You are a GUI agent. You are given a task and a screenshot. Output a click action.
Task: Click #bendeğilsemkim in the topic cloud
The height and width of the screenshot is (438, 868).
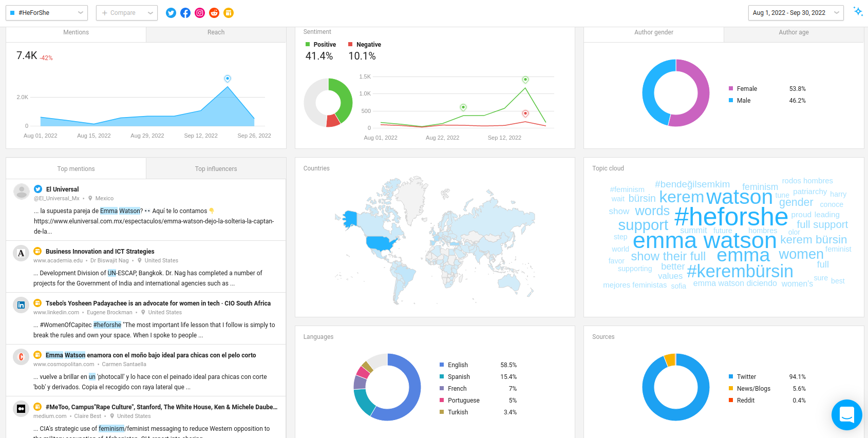[692, 184]
